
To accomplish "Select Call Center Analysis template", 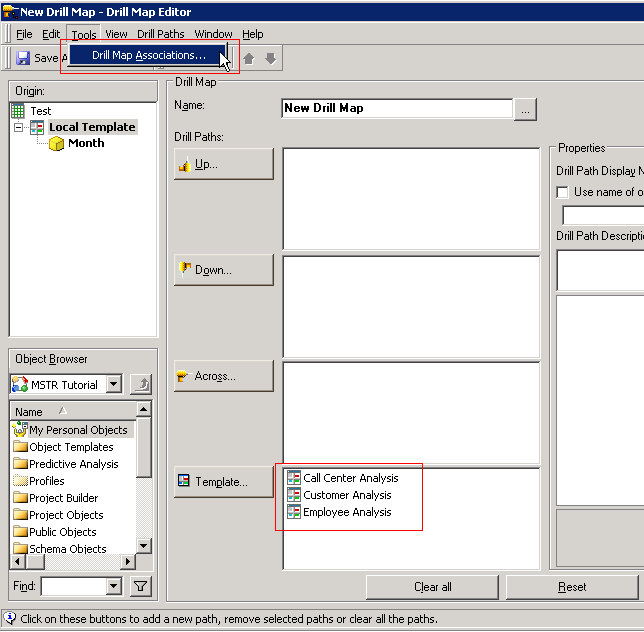I will click(350, 478).
